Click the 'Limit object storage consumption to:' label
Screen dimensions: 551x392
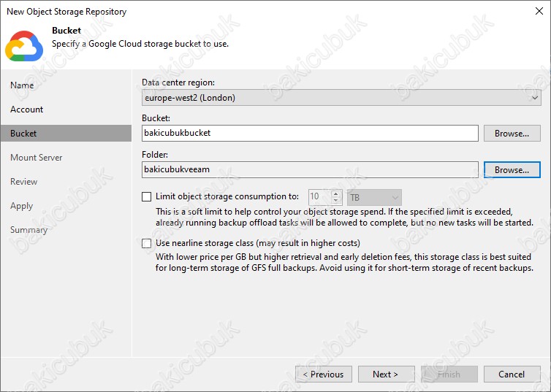(227, 196)
